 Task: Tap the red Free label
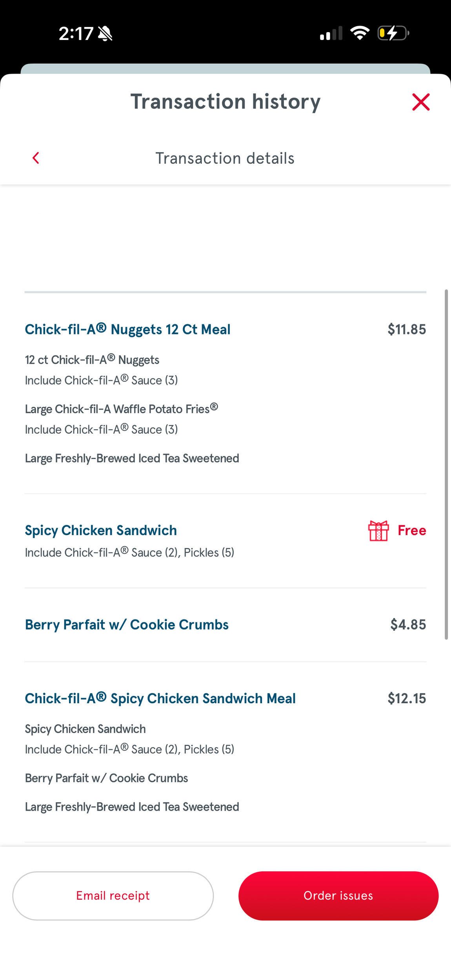tap(411, 530)
